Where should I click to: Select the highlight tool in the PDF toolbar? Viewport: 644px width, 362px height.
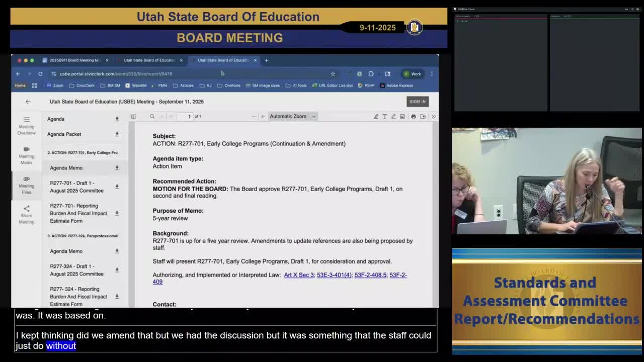tap(376, 116)
